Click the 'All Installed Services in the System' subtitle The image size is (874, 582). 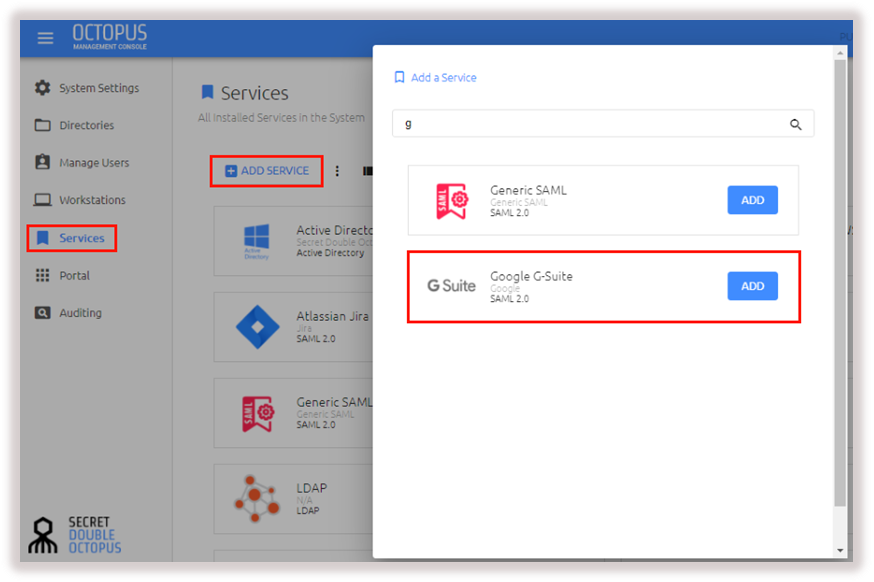point(281,118)
